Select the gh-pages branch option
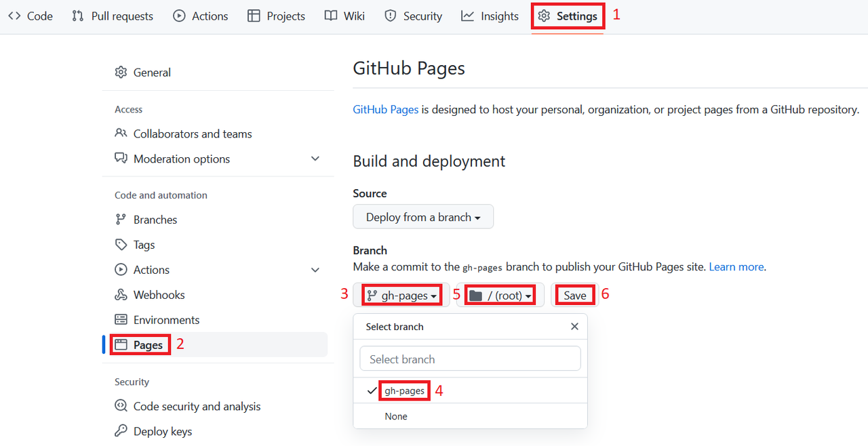 coord(404,391)
